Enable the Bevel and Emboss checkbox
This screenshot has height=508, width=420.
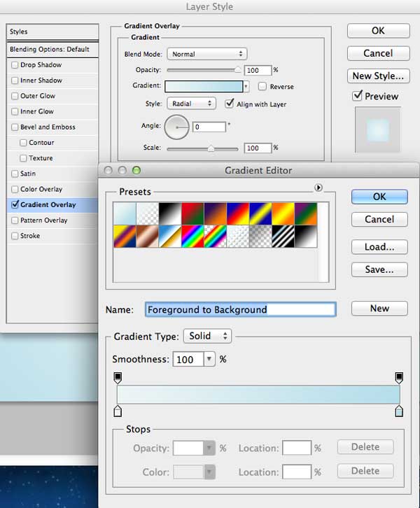(15, 127)
